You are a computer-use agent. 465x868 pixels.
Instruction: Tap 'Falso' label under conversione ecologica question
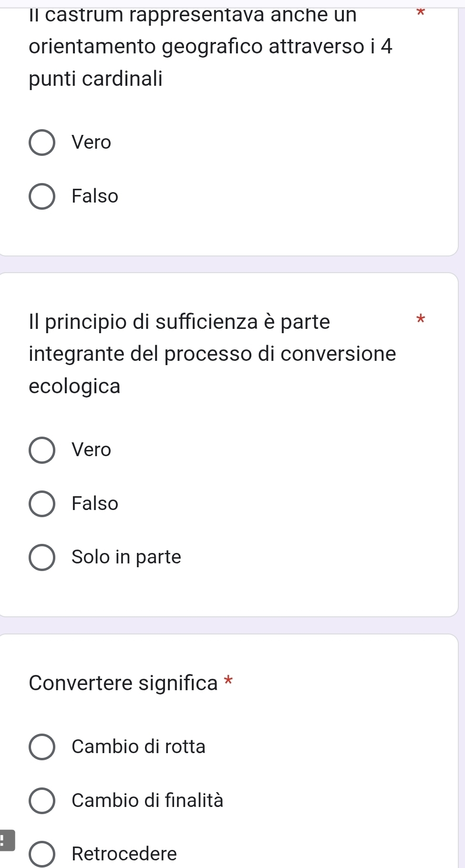[x=95, y=504]
